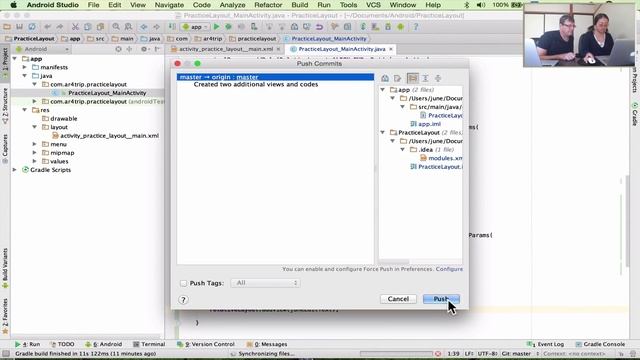Click the Push button

point(441,299)
